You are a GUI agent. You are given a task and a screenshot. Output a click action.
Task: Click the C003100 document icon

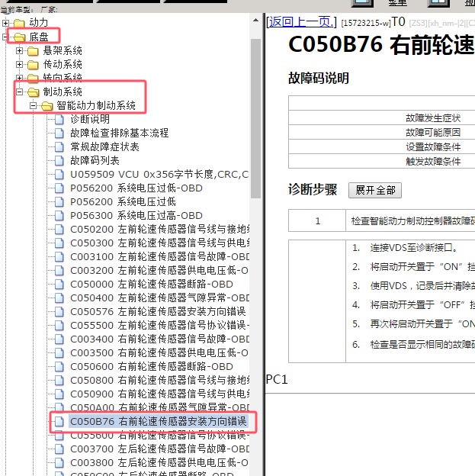click(59, 256)
